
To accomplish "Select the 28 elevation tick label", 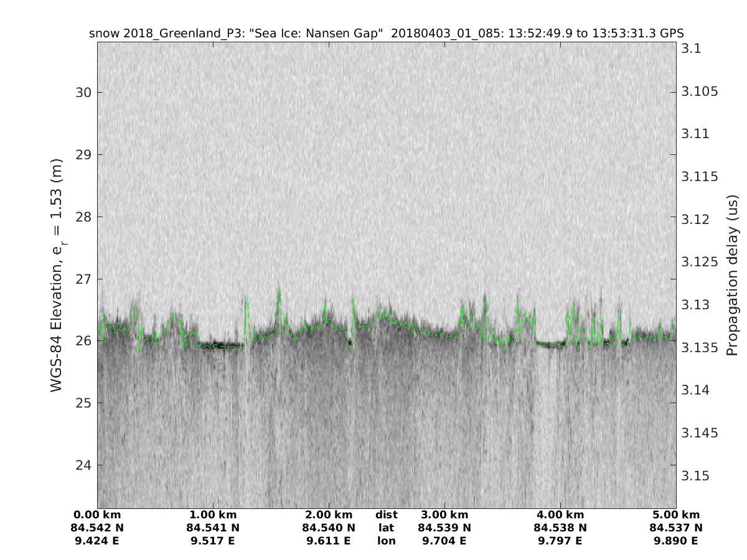I will tap(83, 217).
